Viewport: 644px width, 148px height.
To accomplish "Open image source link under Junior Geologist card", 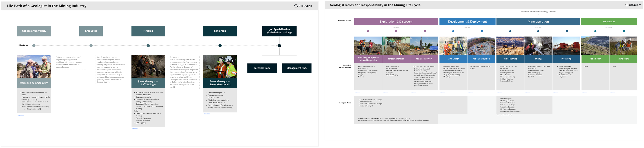I will 135,129.
